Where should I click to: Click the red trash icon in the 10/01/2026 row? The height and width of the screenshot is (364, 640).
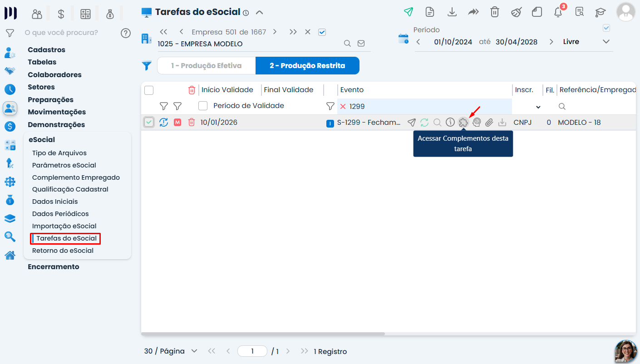192,122
